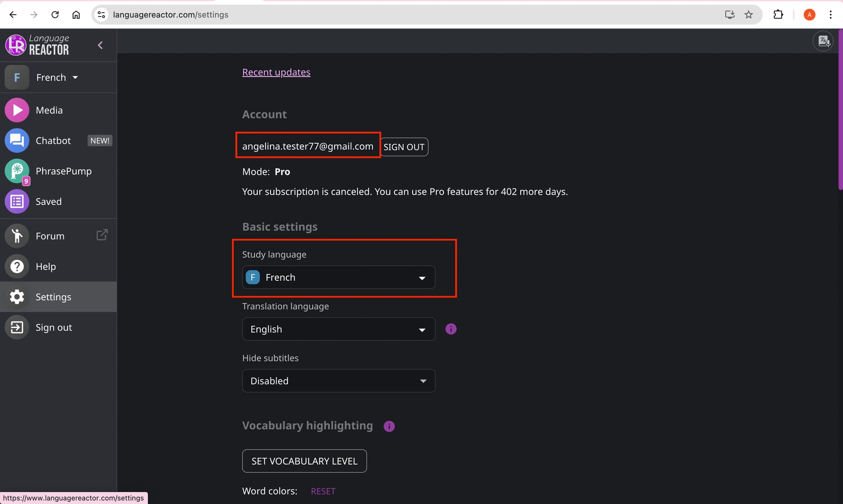The image size is (843, 504).
Task: Open the PhrasePump palm tree icon
Action: 17,171
